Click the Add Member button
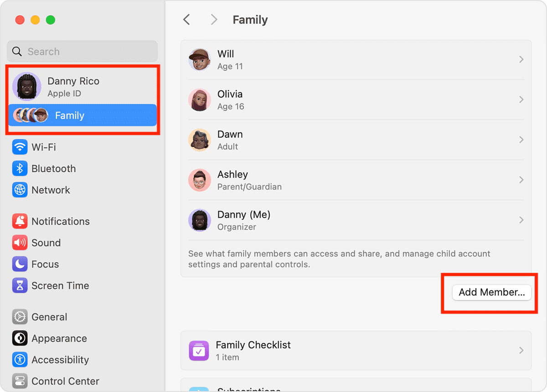Screen dimensions: 547x392 pyautogui.click(x=492, y=292)
